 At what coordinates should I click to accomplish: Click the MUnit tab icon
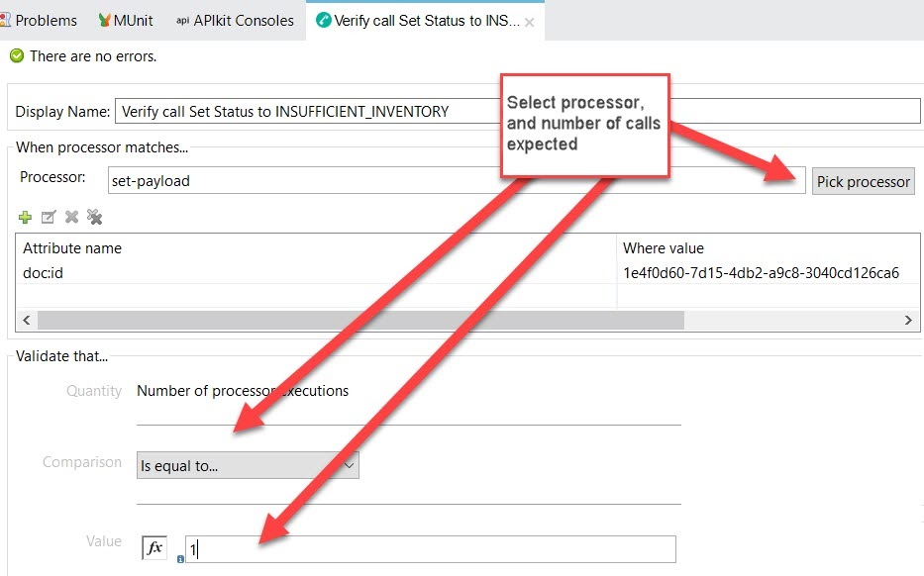coord(105,20)
